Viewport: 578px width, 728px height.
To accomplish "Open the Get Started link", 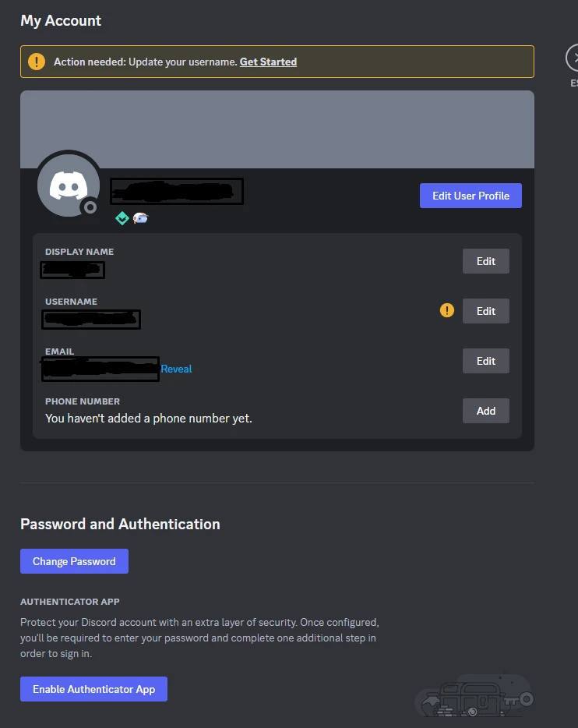I will pyautogui.click(x=268, y=62).
